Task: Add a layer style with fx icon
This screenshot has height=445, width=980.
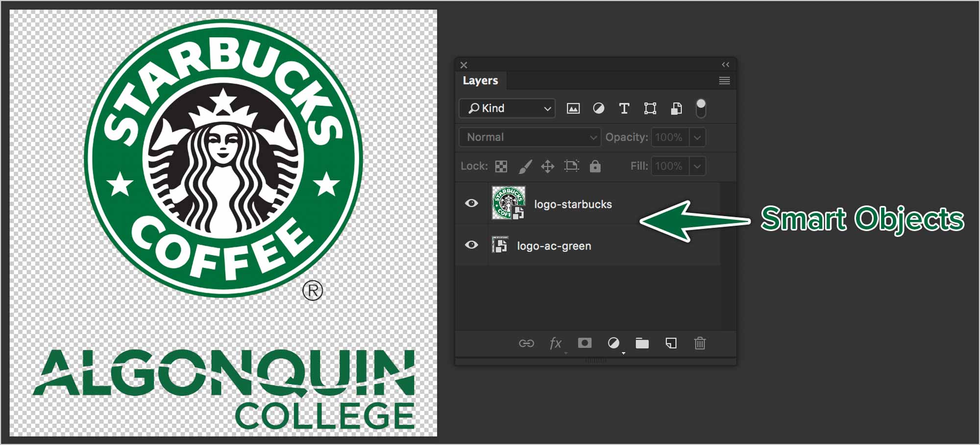Action: pos(555,343)
